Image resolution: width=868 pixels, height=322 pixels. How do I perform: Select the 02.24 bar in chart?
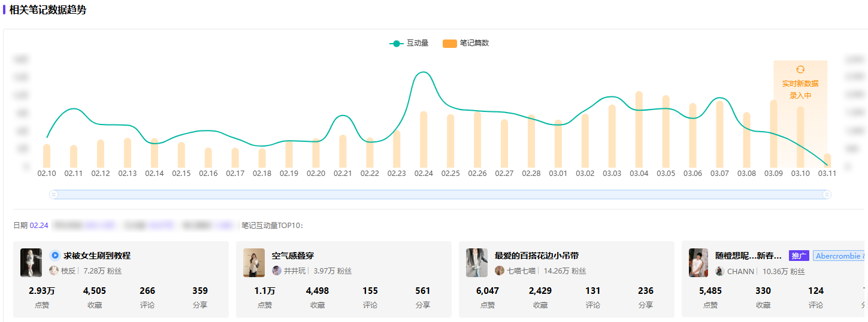click(x=424, y=139)
